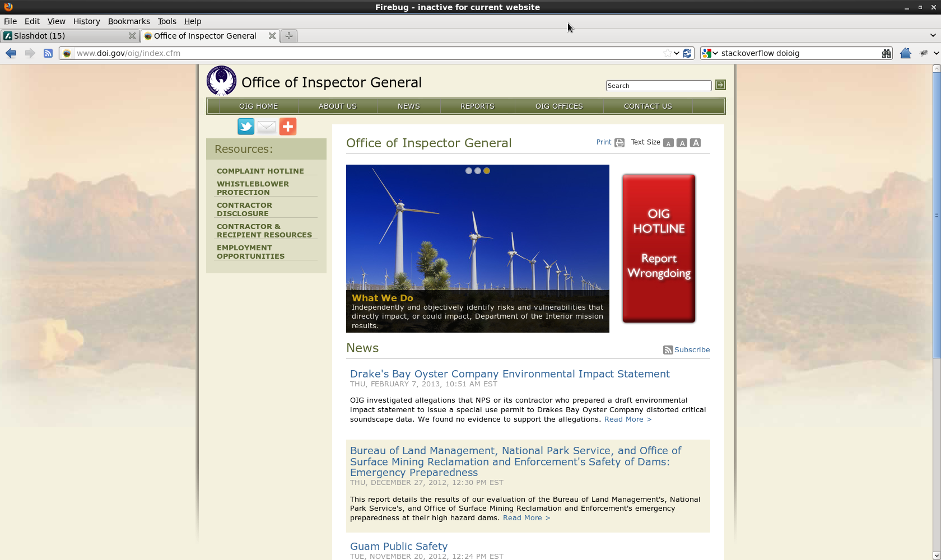Viewport: 941px width, 560px height.
Task: Click the RSS Subscribe icon near News
Action: point(668,349)
